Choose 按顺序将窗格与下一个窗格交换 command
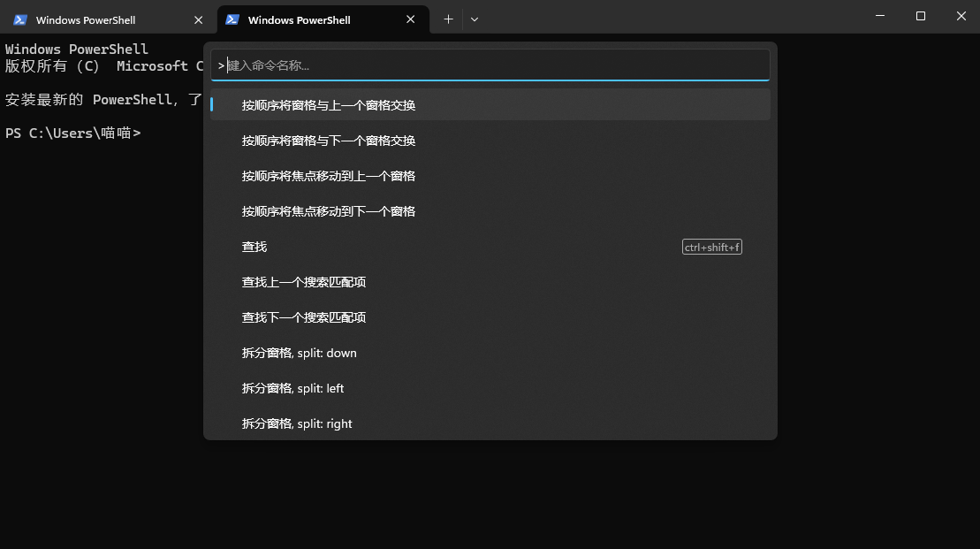The width and height of the screenshot is (980, 549). (x=329, y=141)
